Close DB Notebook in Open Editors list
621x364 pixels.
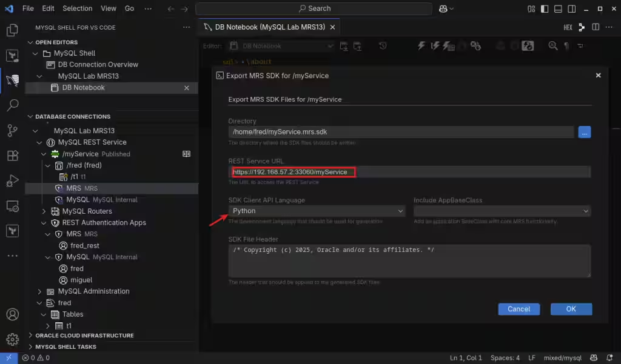187,88
